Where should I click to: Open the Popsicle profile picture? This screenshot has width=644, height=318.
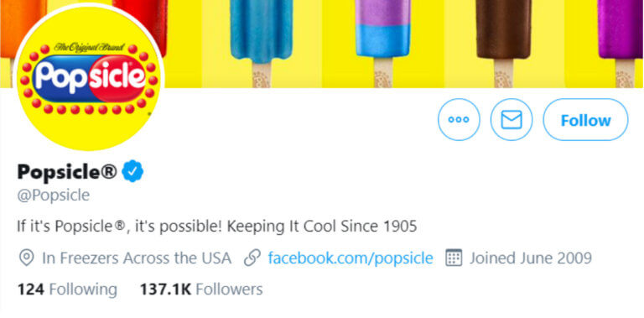(x=89, y=76)
